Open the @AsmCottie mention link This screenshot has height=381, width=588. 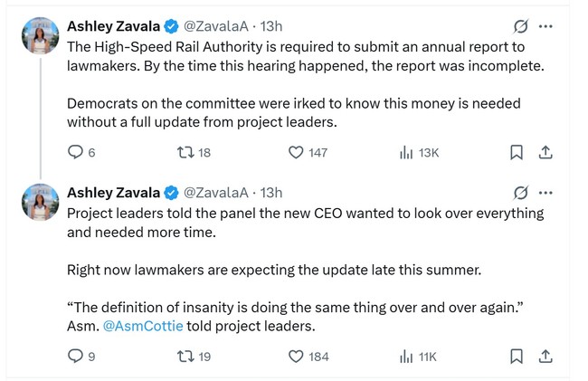pos(143,326)
